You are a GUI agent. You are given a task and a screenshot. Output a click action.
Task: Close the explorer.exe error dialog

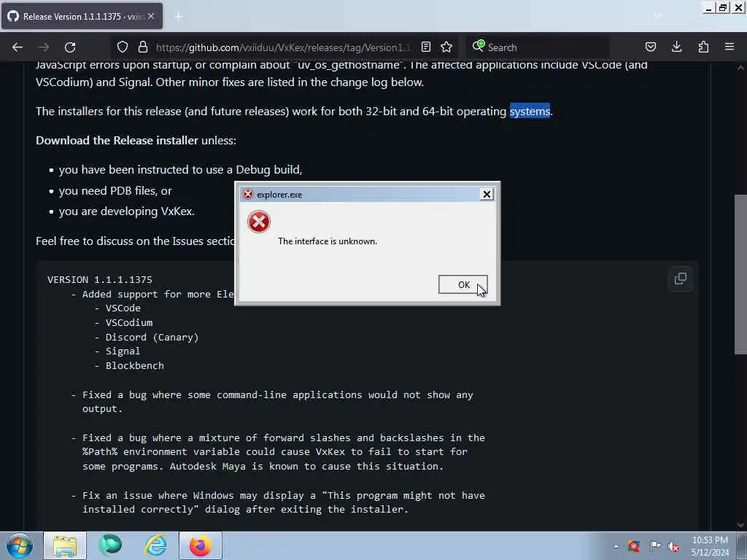pos(487,194)
